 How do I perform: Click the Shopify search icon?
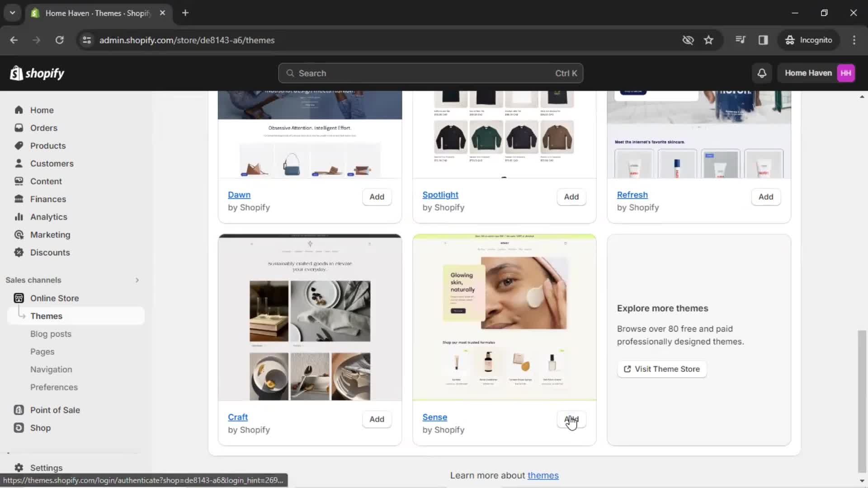pos(291,73)
